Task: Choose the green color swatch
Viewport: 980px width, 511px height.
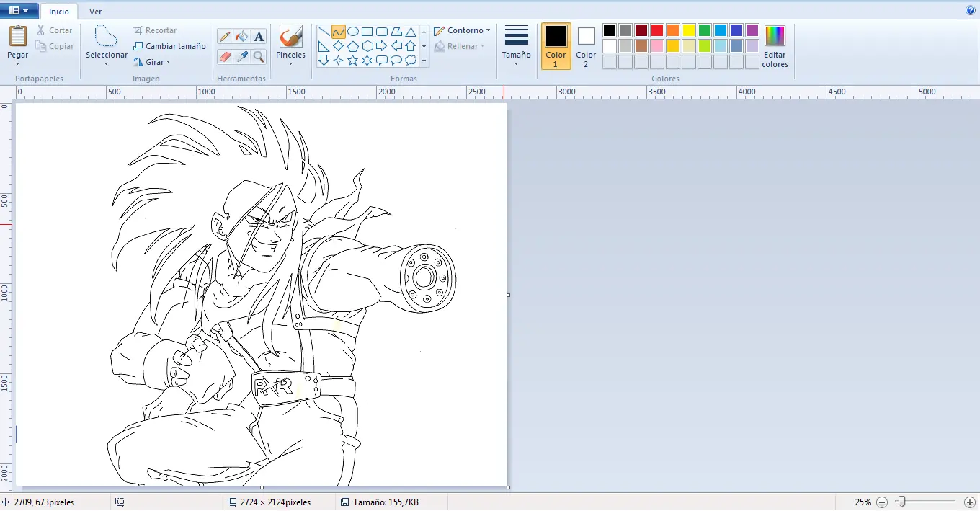Action: (x=704, y=30)
